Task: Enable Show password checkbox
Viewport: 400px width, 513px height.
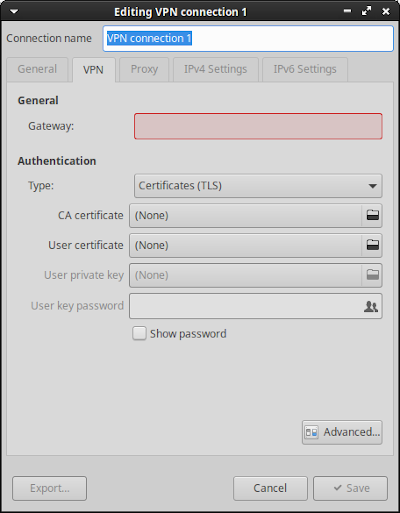Action: 139,333
